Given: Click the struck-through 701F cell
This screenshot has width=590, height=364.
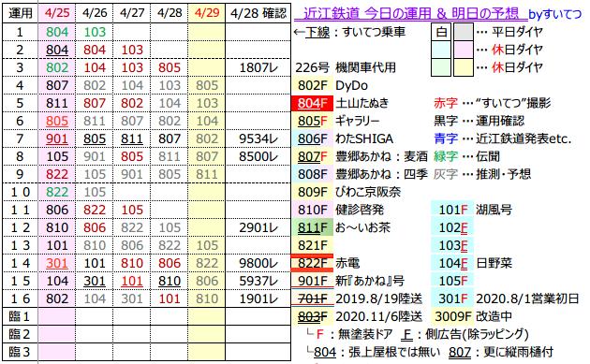Looking at the screenshot, I should tap(312, 298).
